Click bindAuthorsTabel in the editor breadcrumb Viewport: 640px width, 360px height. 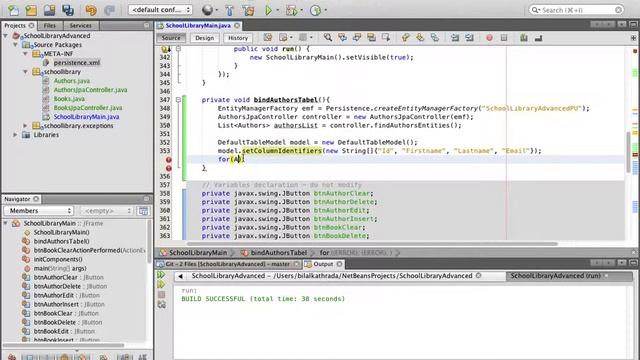[278, 253]
